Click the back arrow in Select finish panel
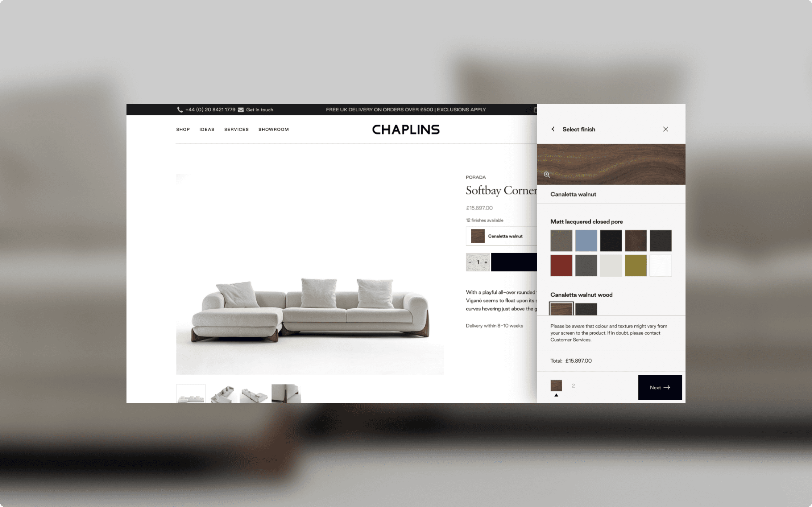 (553, 129)
